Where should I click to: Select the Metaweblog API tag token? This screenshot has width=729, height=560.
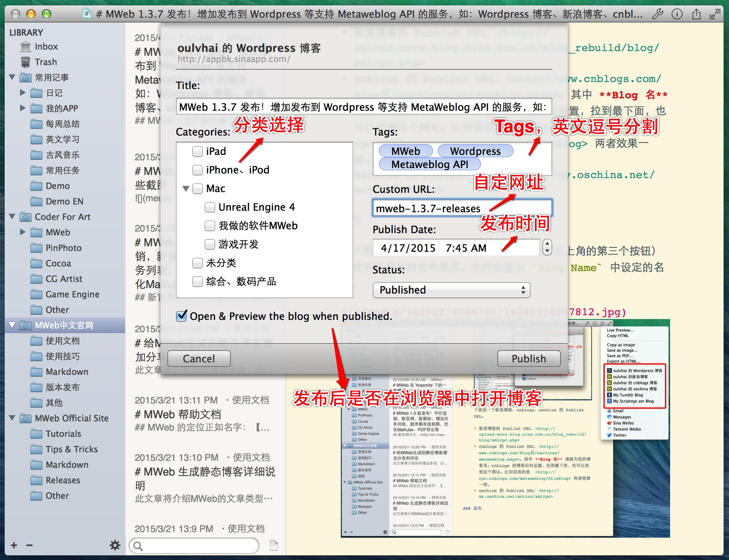click(x=430, y=164)
